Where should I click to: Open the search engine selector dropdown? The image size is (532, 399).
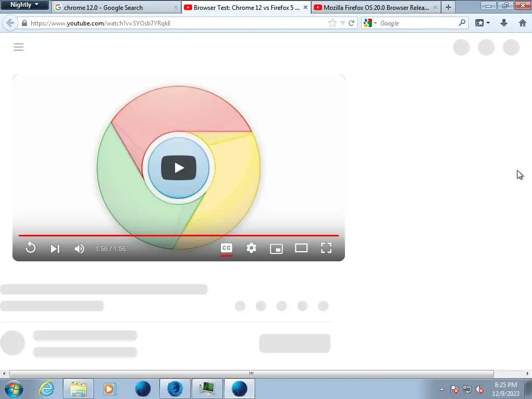pos(370,23)
